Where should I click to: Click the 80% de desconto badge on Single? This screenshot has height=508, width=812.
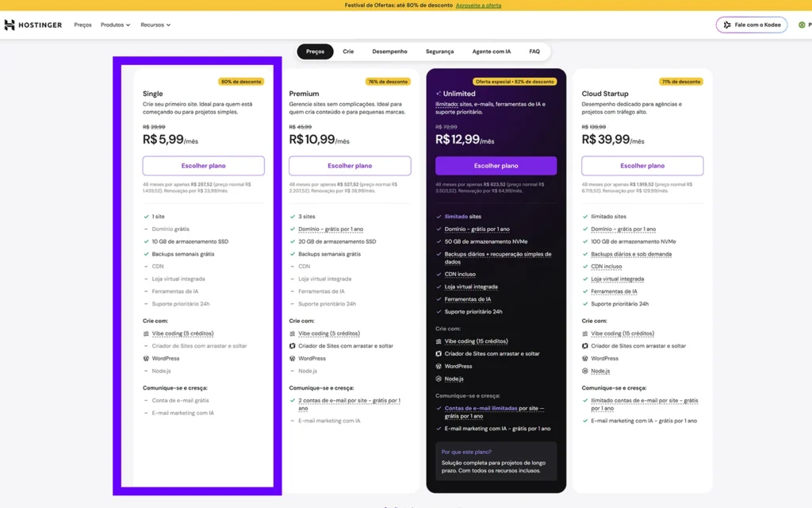(x=241, y=82)
